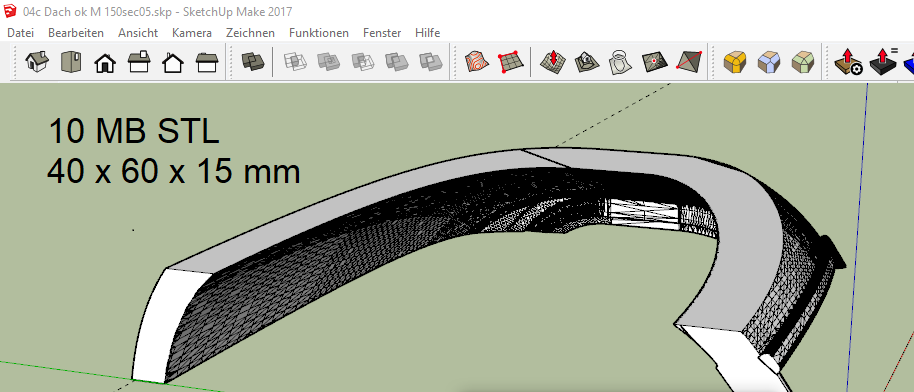The height and width of the screenshot is (392, 914).
Task: Switch to Front view house icon
Action: 105,62
